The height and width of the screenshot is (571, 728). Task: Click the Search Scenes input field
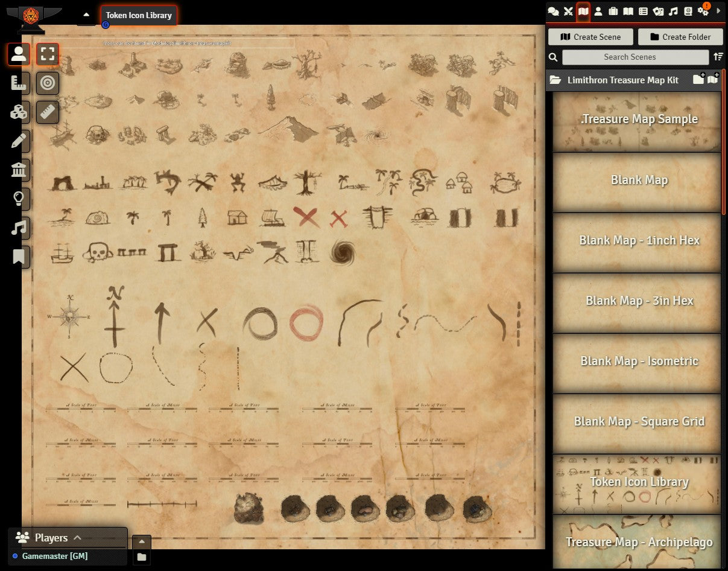pyautogui.click(x=635, y=57)
